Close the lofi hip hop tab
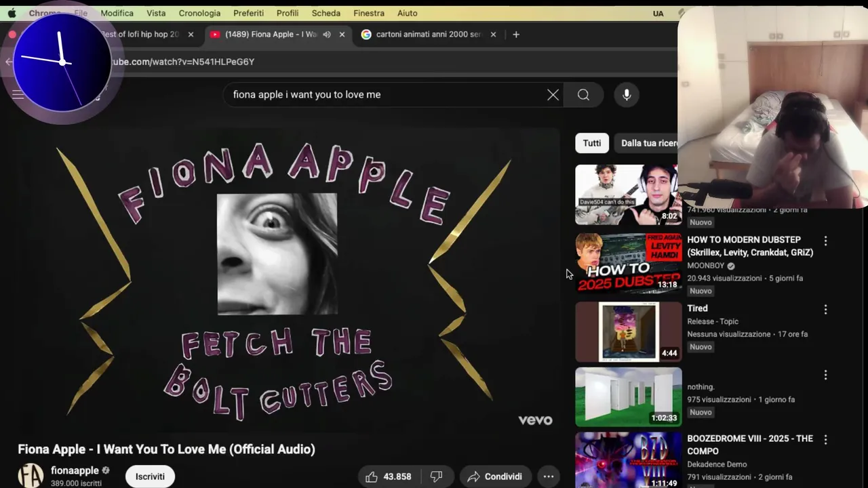The width and height of the screenshot is (868, 488). 191,34
